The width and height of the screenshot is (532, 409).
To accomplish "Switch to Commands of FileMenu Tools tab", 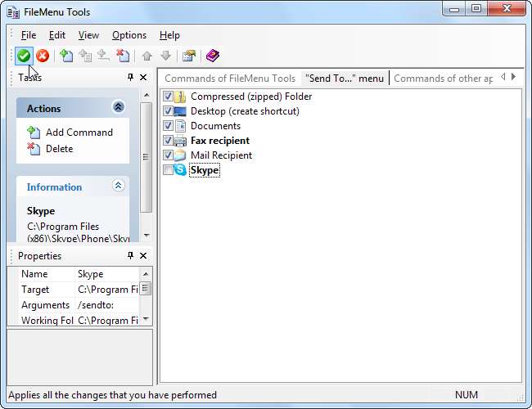I will point(230,79).
